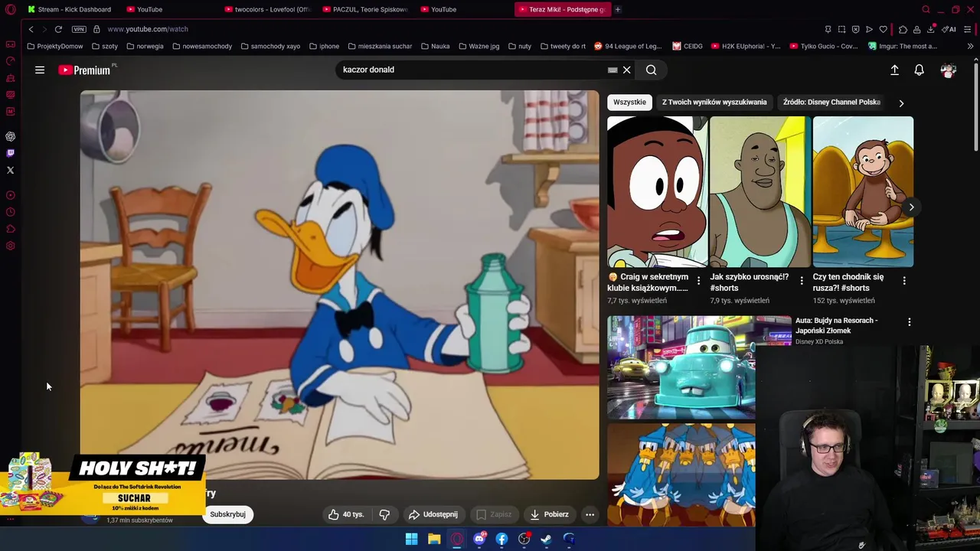Open the Twitch icon in the Opera sidebar
Viewport: 980px width, 551px height.
[x=11, y=153]
